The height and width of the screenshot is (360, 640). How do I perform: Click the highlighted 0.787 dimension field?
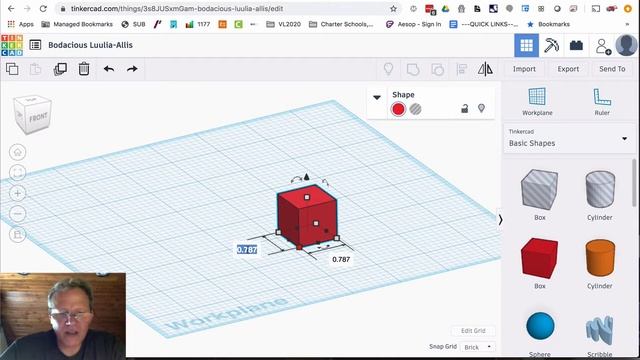click(247, 249)
